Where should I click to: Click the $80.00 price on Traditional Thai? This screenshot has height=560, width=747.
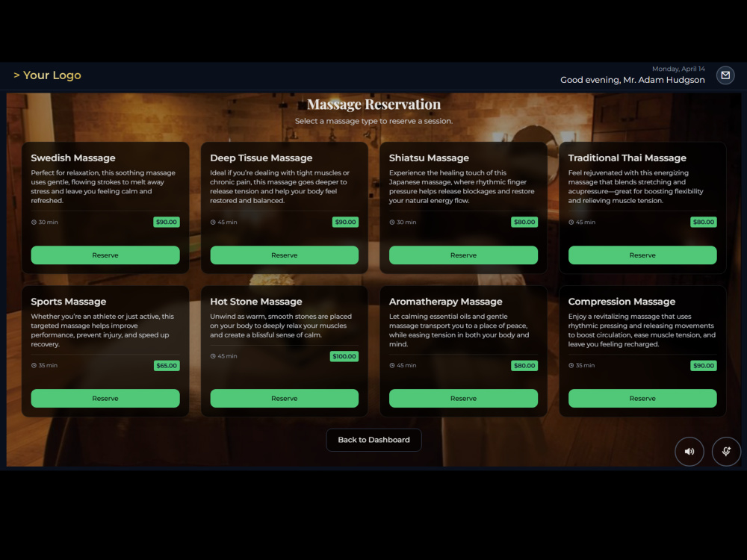pyautogui.click(x=704, y=222)
